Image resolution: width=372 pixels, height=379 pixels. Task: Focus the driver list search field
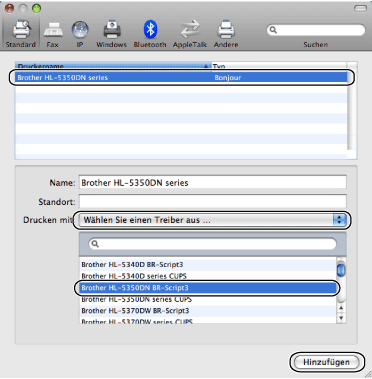[213, 244]
